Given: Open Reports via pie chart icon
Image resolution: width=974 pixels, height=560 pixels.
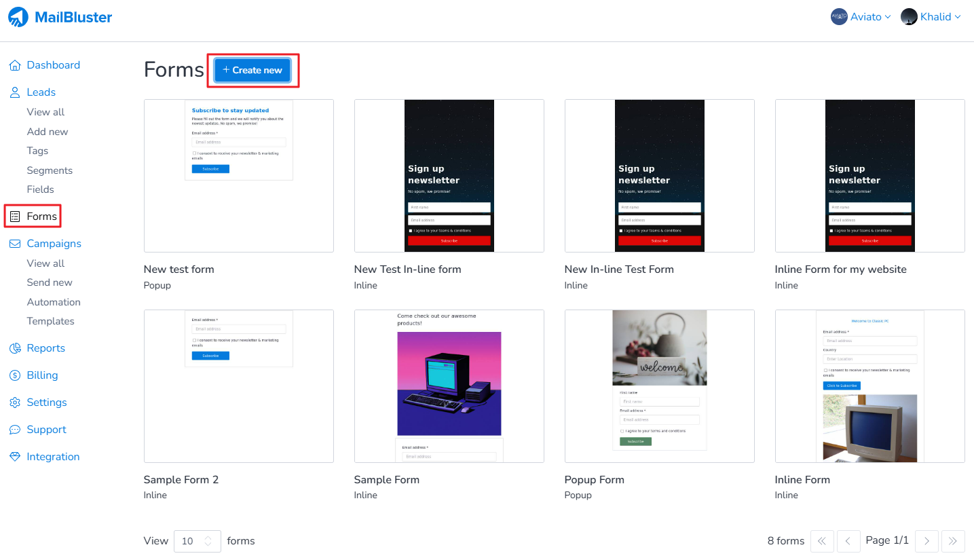Looking at the screenshot, I should [x=15, y=348].
